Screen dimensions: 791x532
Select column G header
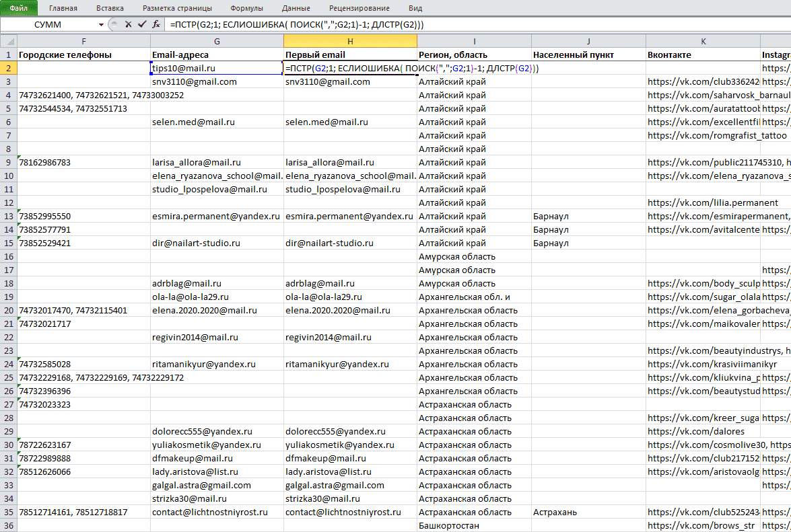(x=217, y=41)
